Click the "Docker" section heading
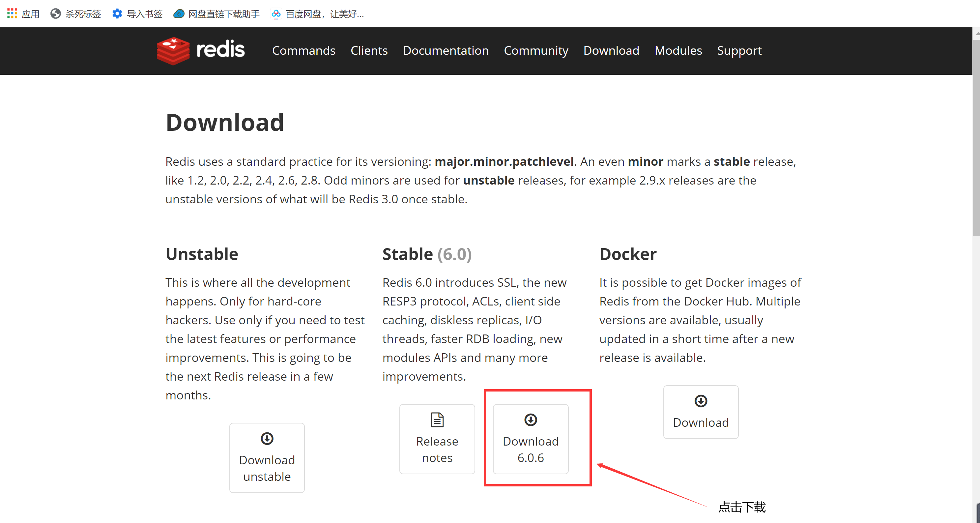This screenshot has width=980, height=523. pyautogui.click(x=628, y=254)
